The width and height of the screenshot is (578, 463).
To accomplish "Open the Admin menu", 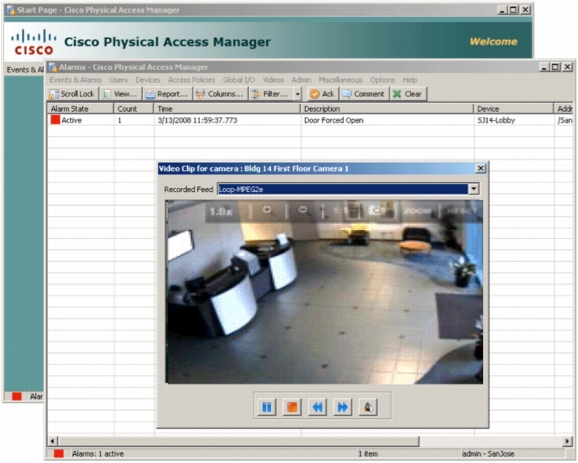I will (x=301, y=80).
